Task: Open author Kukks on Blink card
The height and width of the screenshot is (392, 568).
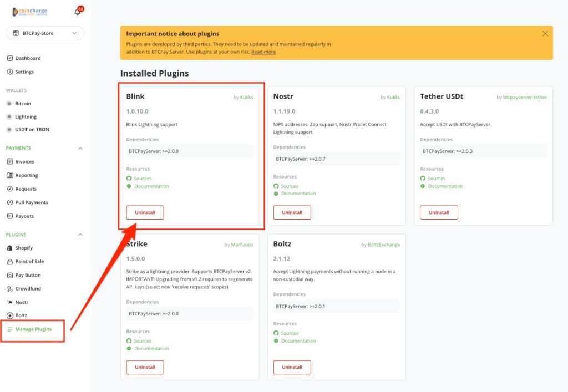Action: [x=246, y=98]
